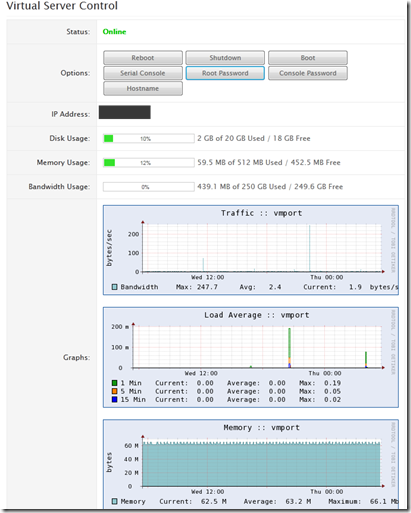Click the Traffic vmport graph
This screenshot has height=513, width=411.
tap(251, 250)
